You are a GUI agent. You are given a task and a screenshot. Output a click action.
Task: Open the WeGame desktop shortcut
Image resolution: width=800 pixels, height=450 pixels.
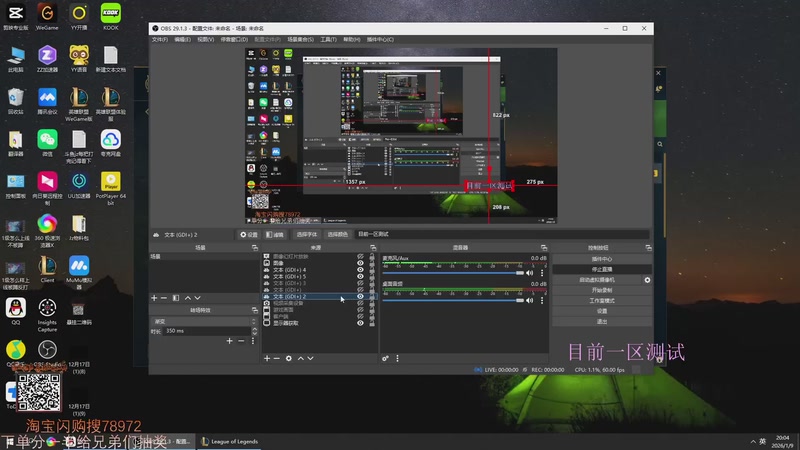point(47,17)
